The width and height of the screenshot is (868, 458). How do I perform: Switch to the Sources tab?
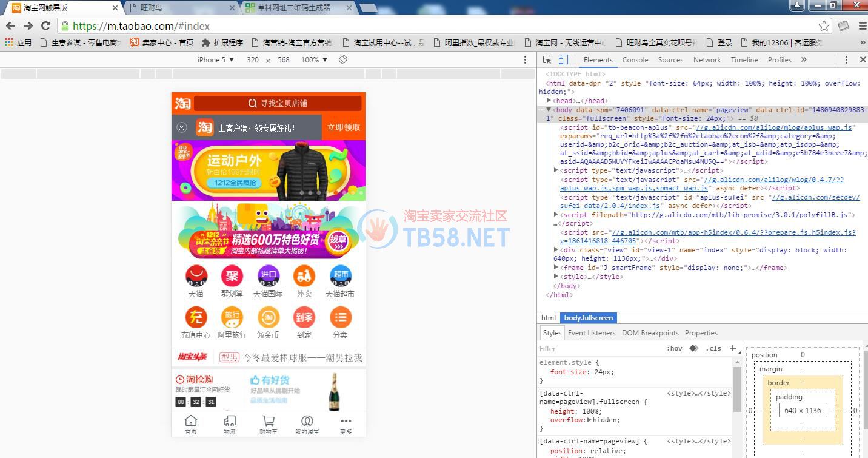pyautogui.click(x=670, y=59)
